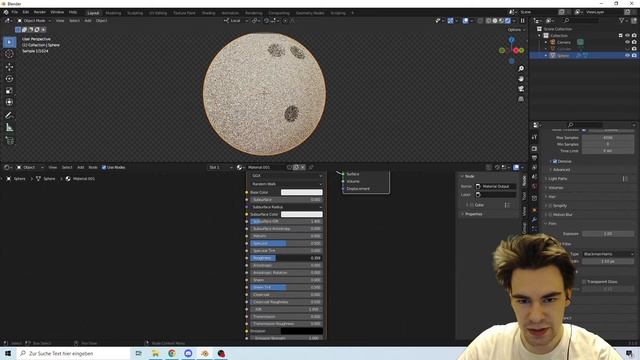Screen dimensions: 640x360
Task: Open the Window menu
Action: [57, 12]
